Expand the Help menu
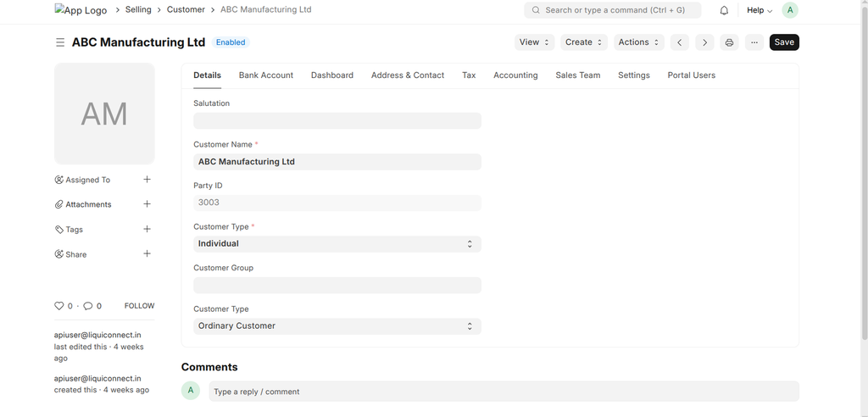The height and width of the screenshot is (417, 868). (x=759, y=10)
